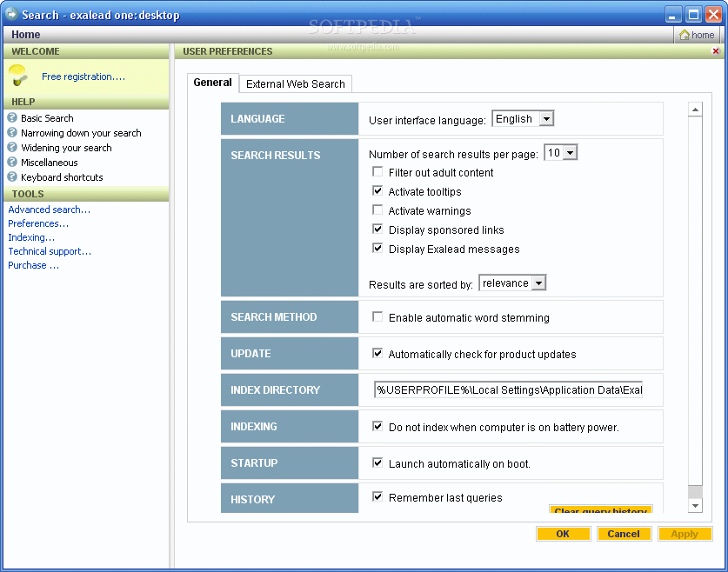Image resolution: width=728 pixels, height=572 pixels.
Task: Enable Activate warnings checkbox
Action: (x=377, y=210)
